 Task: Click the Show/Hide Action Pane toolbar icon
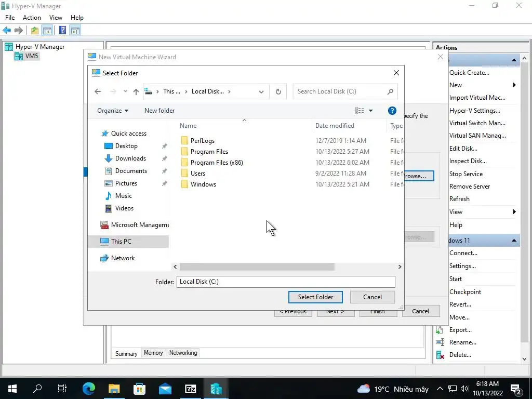tap(75, 31)
